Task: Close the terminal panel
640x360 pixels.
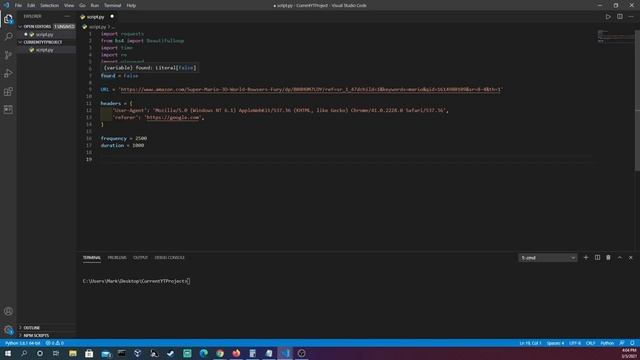Action: (x=631, y=258)
